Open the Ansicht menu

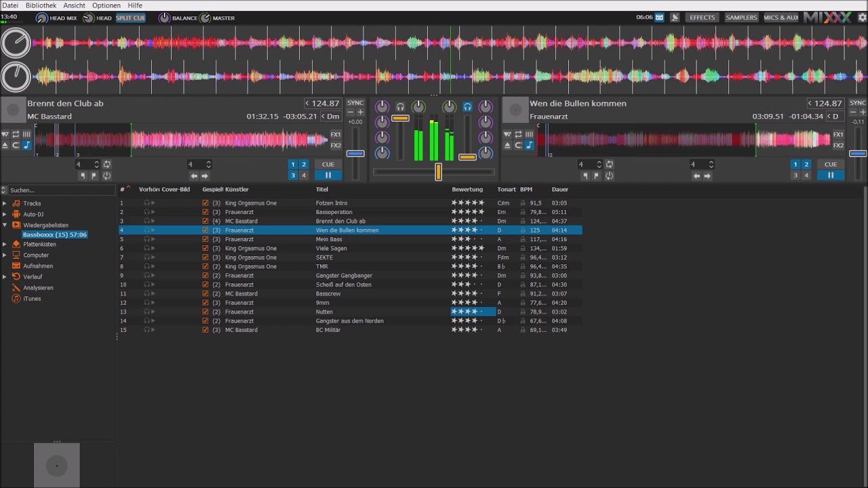coord(75,5)
